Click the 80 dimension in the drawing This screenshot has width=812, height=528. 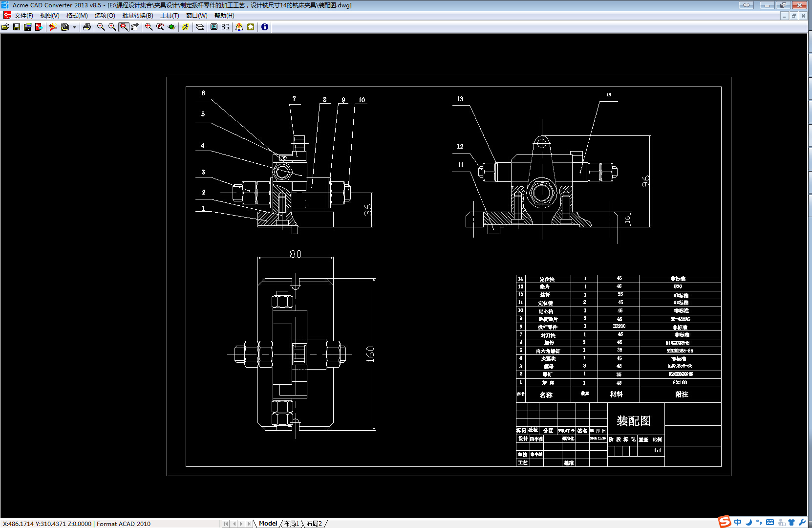point(296,254)
